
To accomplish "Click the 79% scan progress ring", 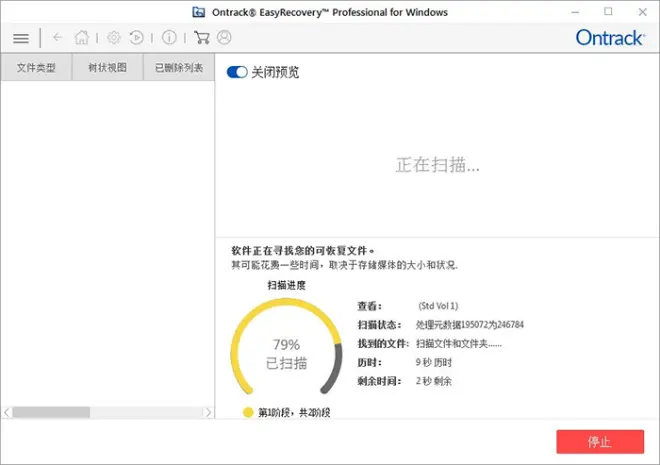I will [x=286, y=347].
